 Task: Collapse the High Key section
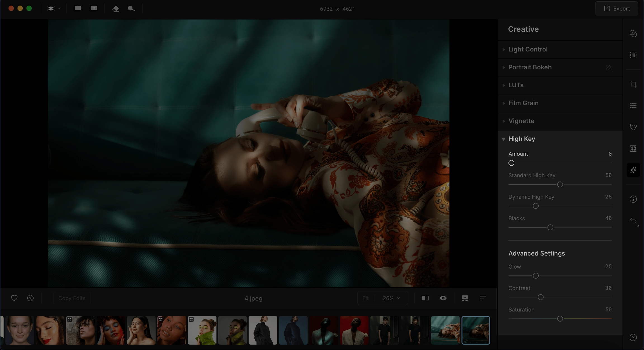click(x=521, y=139)
